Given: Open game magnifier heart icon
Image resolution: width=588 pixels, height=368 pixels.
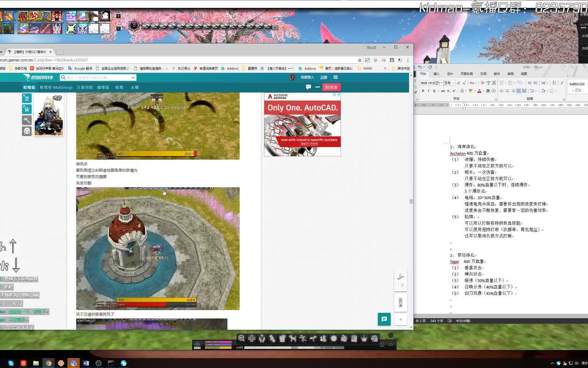Looking at the screenshot, I should [x=242, y=338].
